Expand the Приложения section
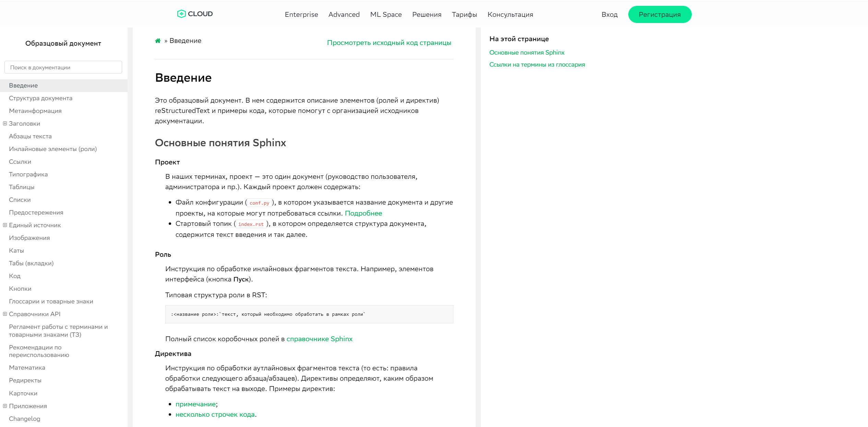Image resolution: width=868 pixels, height=427 pixels. 4,406
